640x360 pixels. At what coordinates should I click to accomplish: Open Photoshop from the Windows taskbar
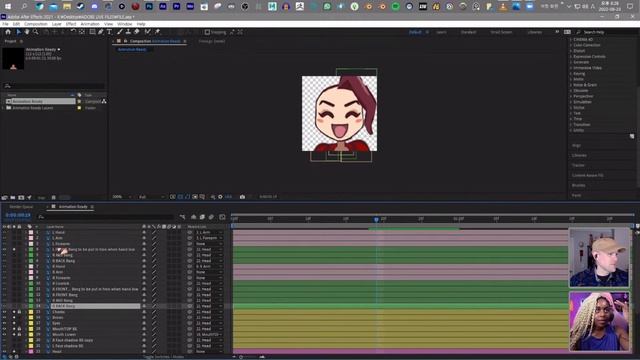(149, 6)
